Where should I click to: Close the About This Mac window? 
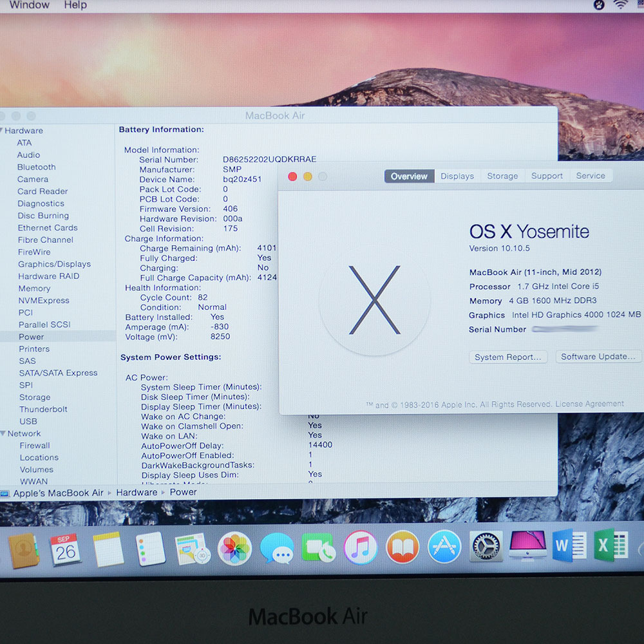tap(292, 176)
